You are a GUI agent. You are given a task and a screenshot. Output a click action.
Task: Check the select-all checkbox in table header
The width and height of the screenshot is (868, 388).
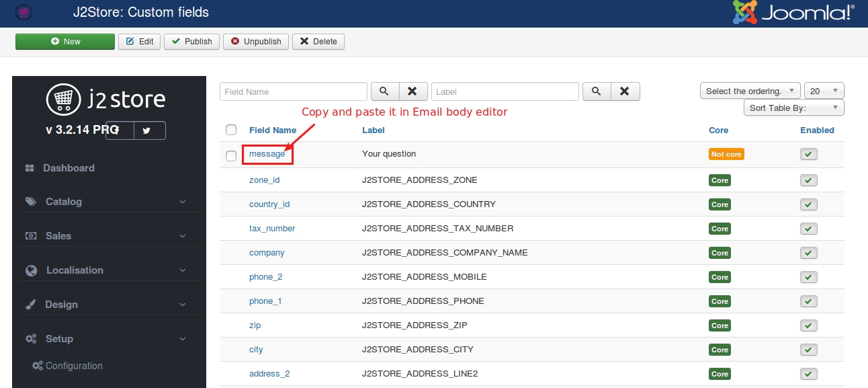pos(231,130)
